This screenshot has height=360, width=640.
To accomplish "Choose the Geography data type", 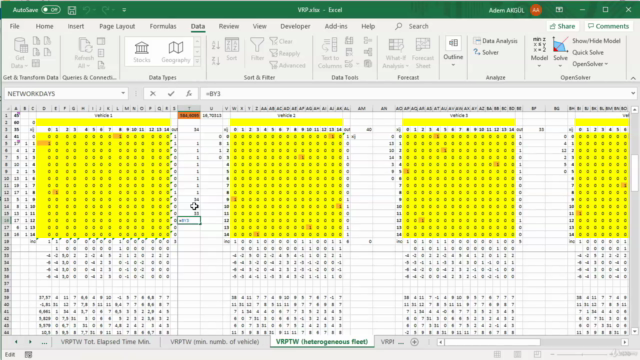I will pos(176,52).
